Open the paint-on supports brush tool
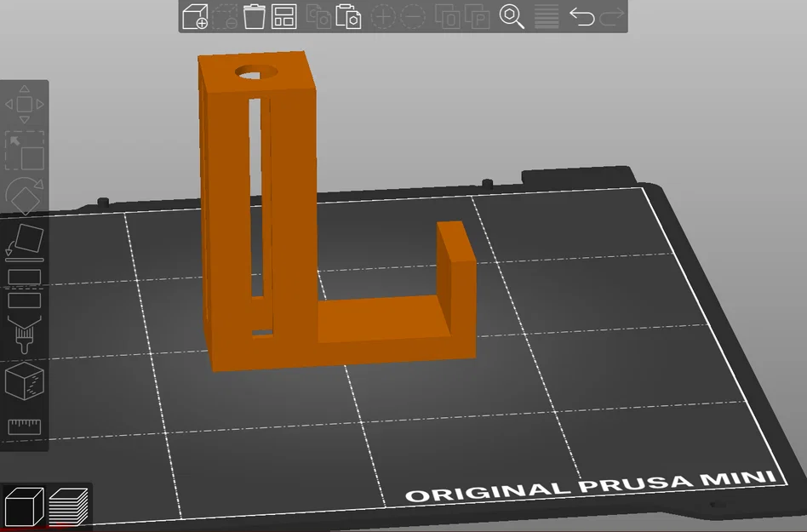This screenshot has width=807, height=532. pyautogui.click(x=24, y=335)
